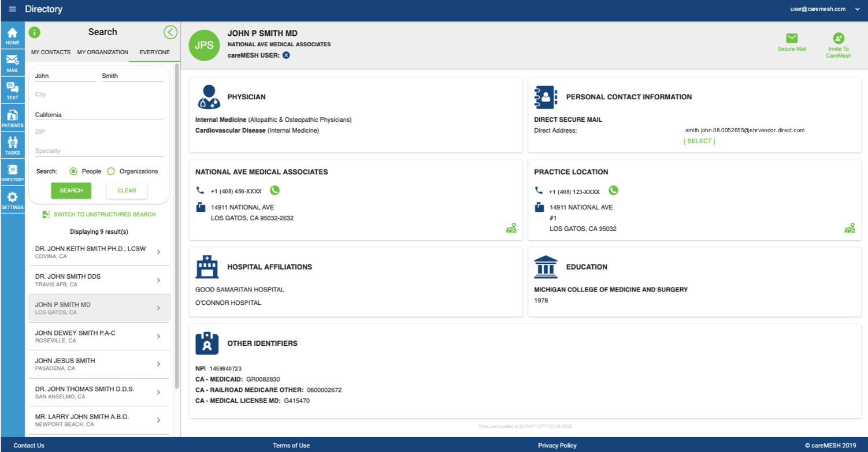Viewport: 868px width, 452px height.
Task: Open Tasks in the sidebar
Action: click(x=12, y=145)
